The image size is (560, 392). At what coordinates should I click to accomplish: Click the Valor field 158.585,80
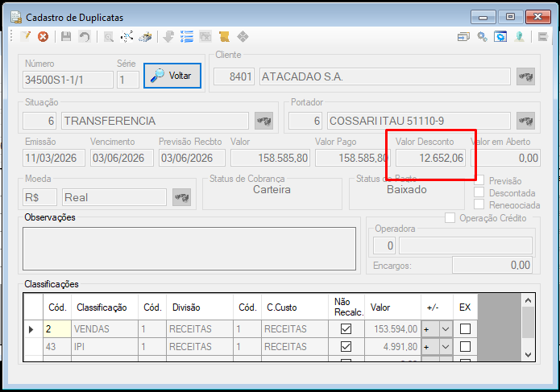tap(271, 158)
